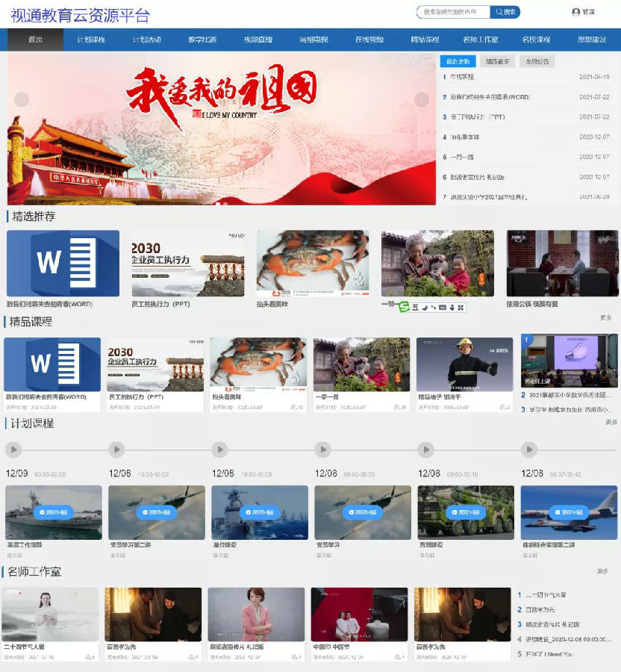Click the last timeline play icon
621x672 pixels.
coord(528,449)
